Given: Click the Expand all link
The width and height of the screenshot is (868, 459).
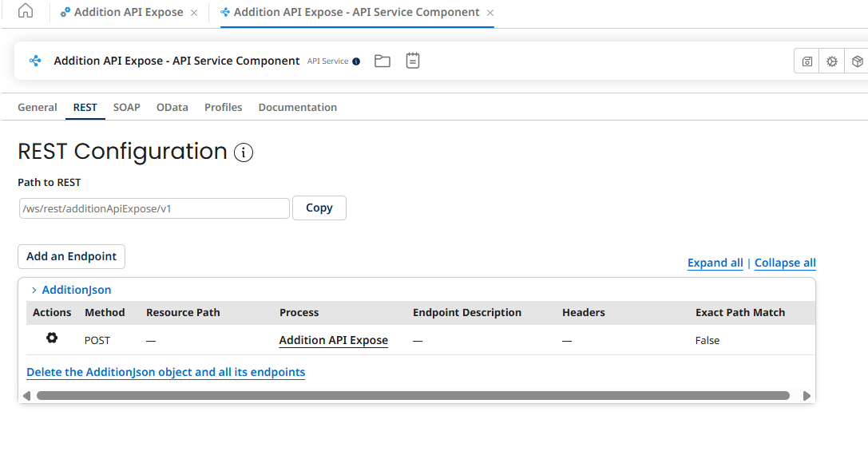Looking at the screenshot, I should [715, 263].
